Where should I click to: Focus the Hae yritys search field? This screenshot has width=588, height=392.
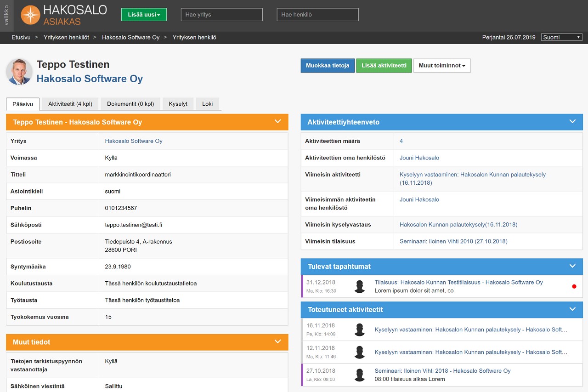[222, 15]
